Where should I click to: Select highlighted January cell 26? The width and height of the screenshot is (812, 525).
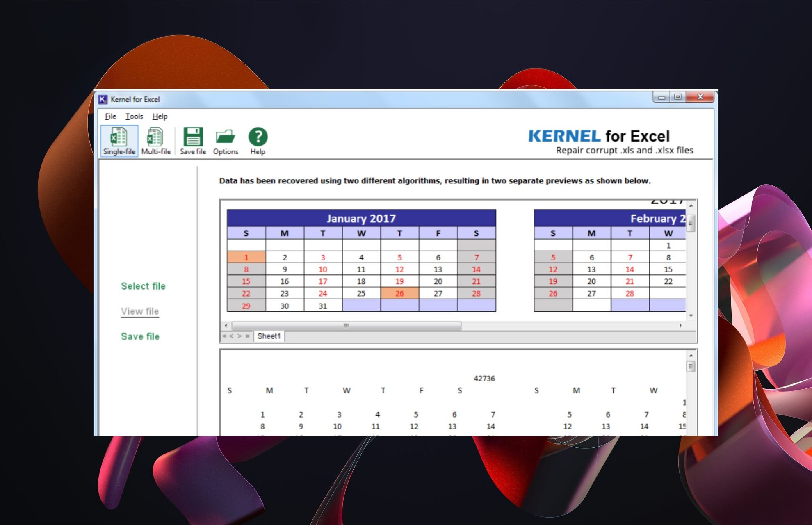tap(399, 294)
